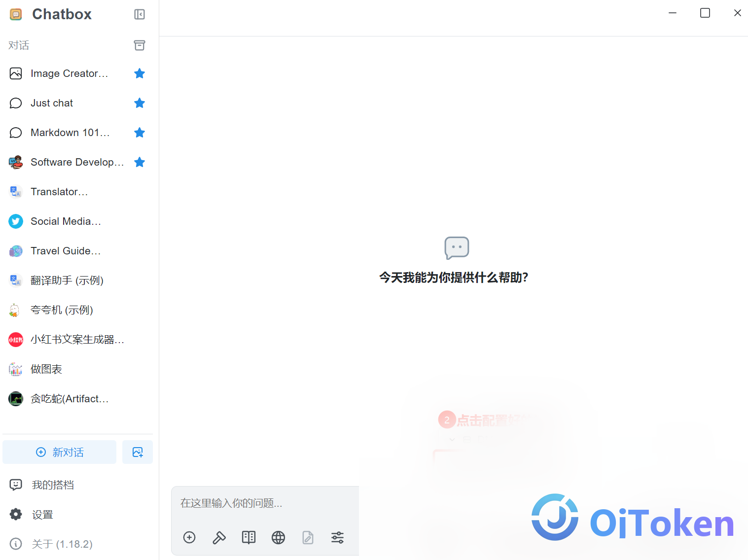Open 小红书文案生成器 conversation
The image size is (748, 560).
(77, 340)
